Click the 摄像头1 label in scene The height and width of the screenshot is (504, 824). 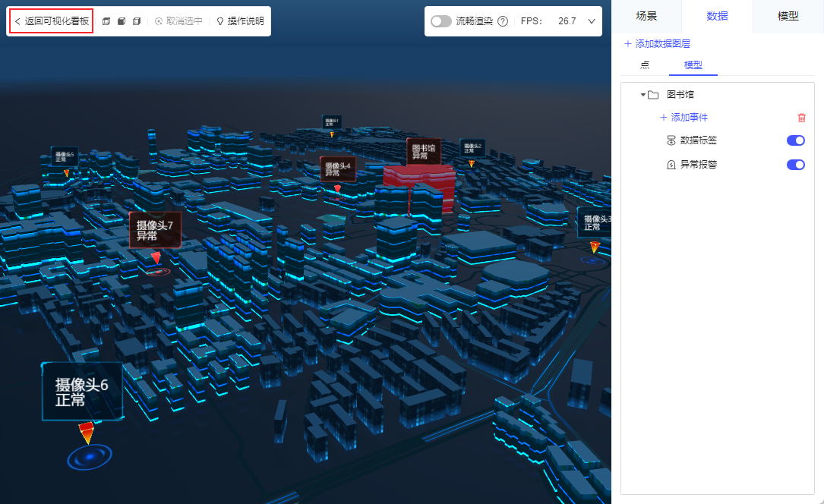332,122
